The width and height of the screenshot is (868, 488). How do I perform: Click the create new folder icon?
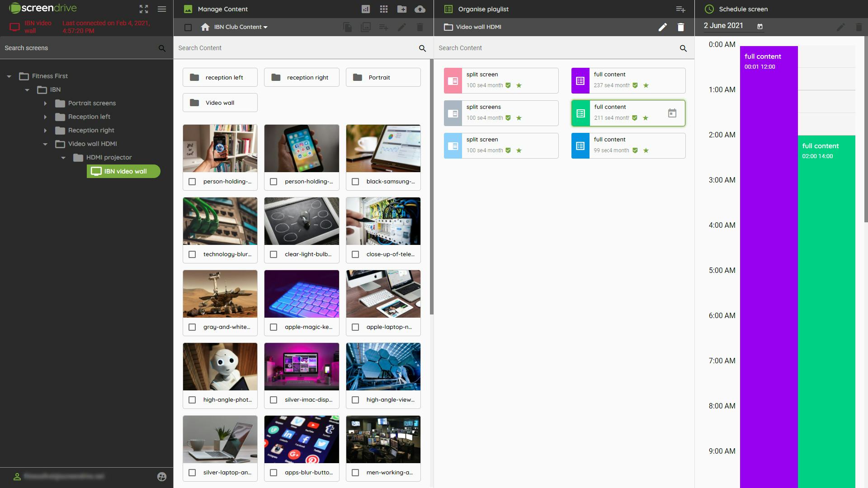point(401,9)
